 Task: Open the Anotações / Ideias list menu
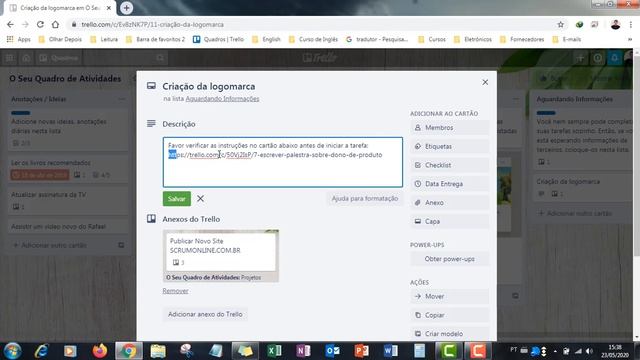122,99
